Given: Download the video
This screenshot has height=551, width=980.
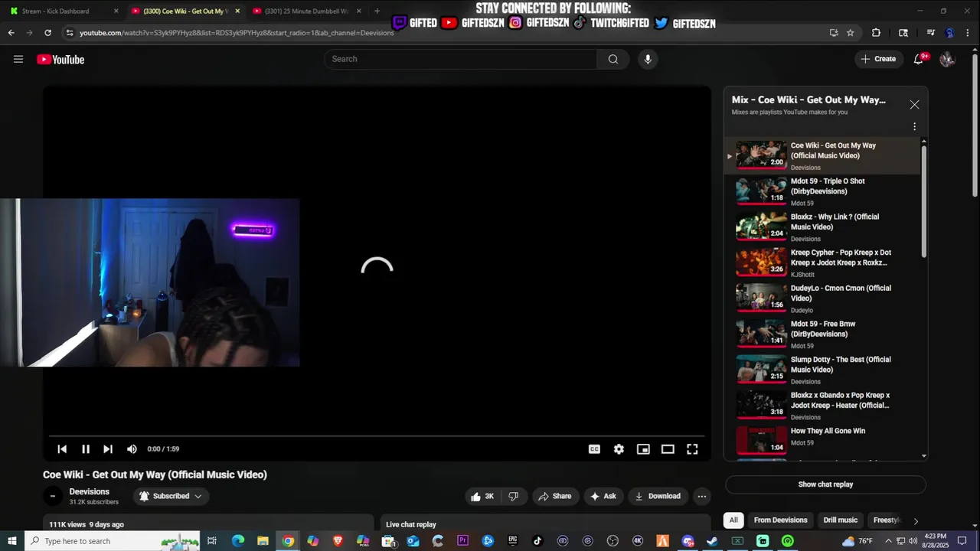Looking at the screenshot, I should click(658, 496).
